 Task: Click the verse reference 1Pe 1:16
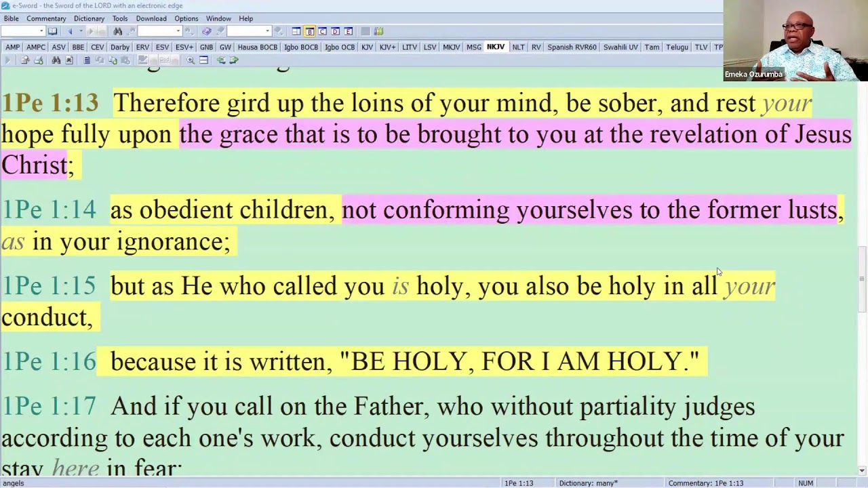50,362
